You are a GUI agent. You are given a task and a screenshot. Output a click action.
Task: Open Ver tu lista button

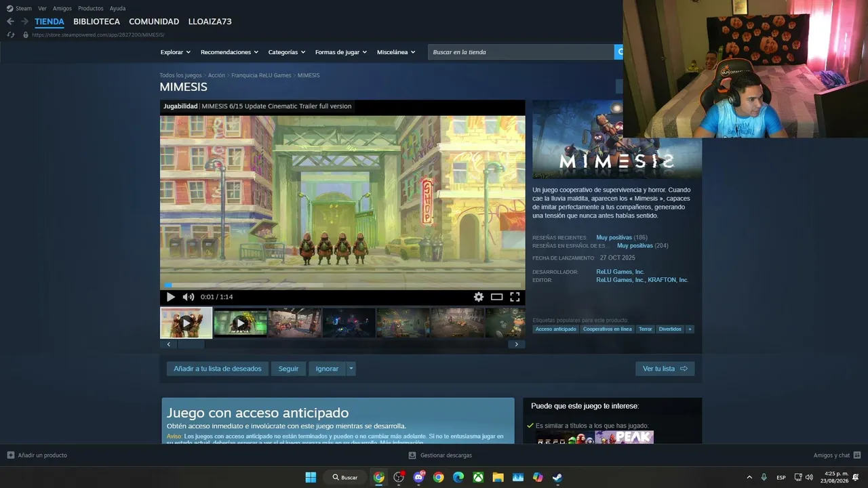[x=665, y=369]
